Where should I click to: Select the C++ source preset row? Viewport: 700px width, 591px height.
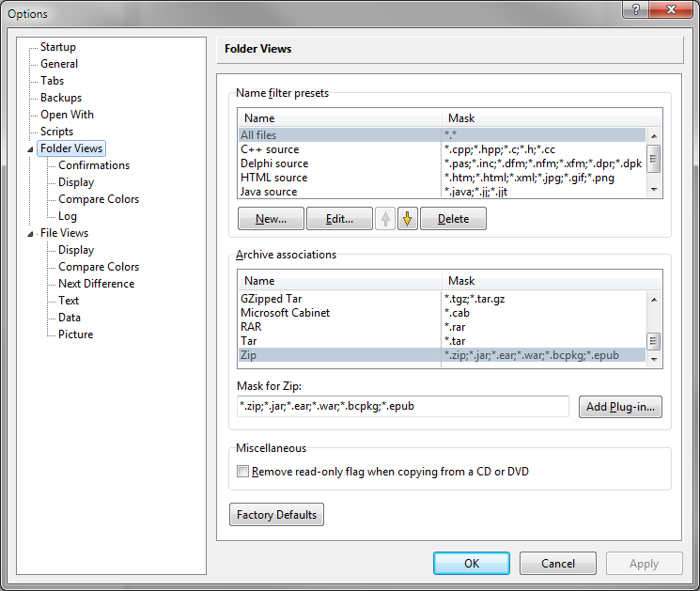click(442, 149)
